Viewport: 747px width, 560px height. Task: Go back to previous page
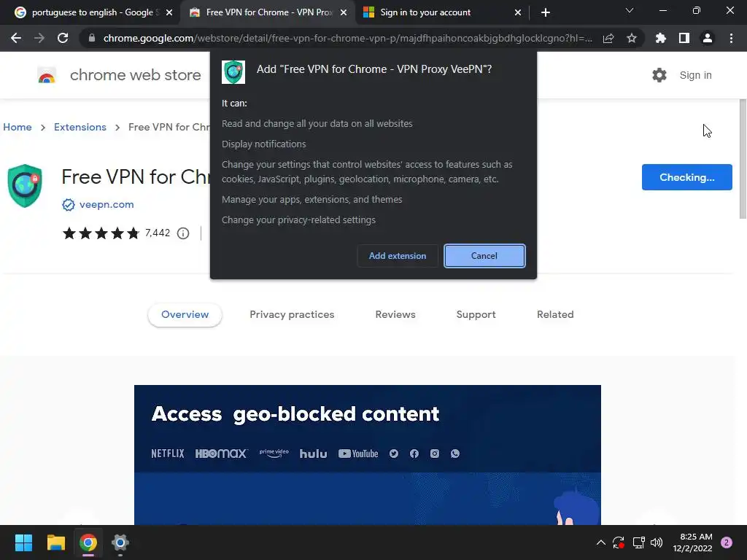click(16, 38)
